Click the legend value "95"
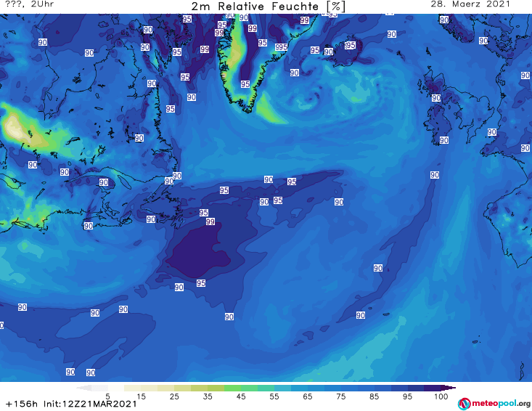 coord(407,396)
